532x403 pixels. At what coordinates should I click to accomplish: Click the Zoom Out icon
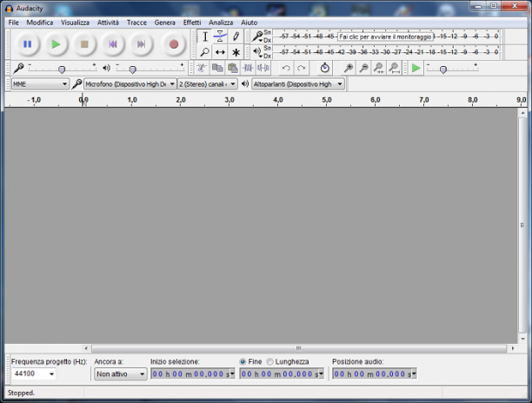[363, 68]
